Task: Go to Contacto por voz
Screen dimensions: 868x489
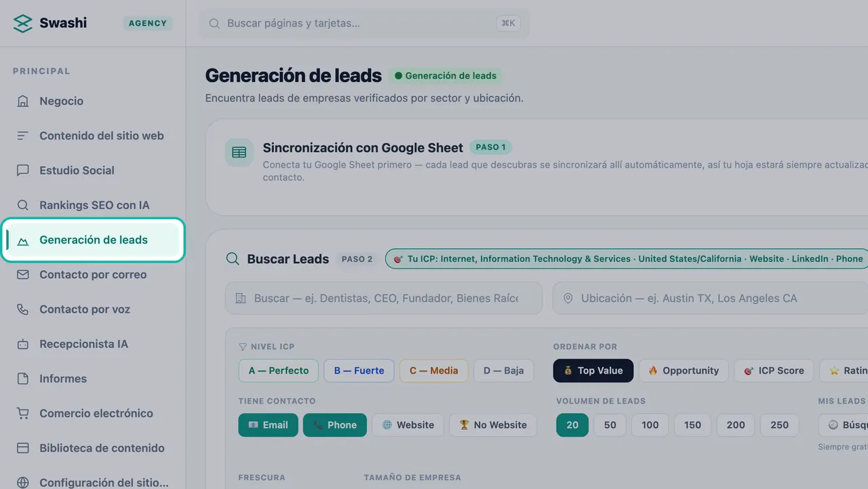Action: [x=93, y=309]
